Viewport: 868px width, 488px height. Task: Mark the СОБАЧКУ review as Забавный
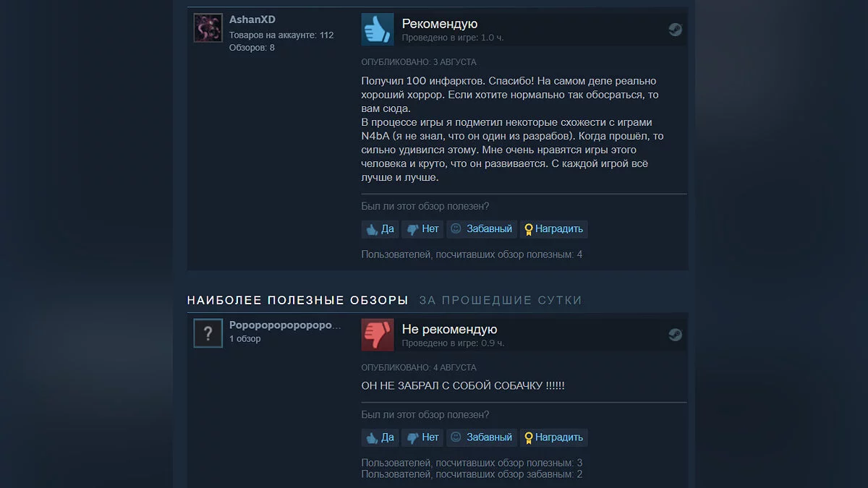coord(481,437)
